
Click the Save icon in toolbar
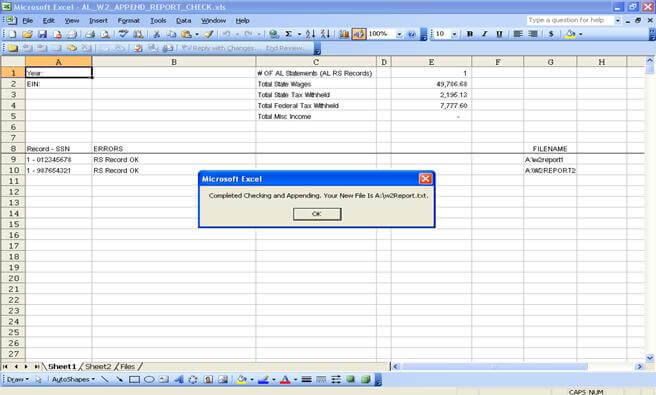42,34
